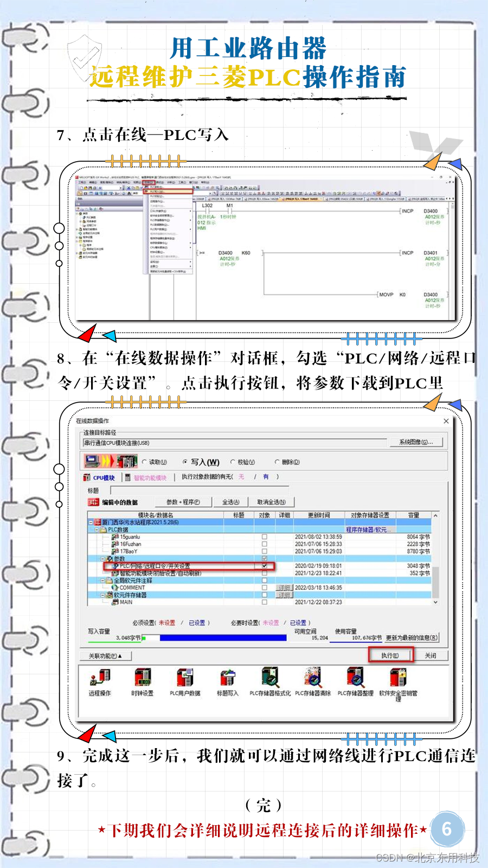The image size is (488, 868).
Task: Click the 8064 字节 capacity value
Action: pos(419,537)
